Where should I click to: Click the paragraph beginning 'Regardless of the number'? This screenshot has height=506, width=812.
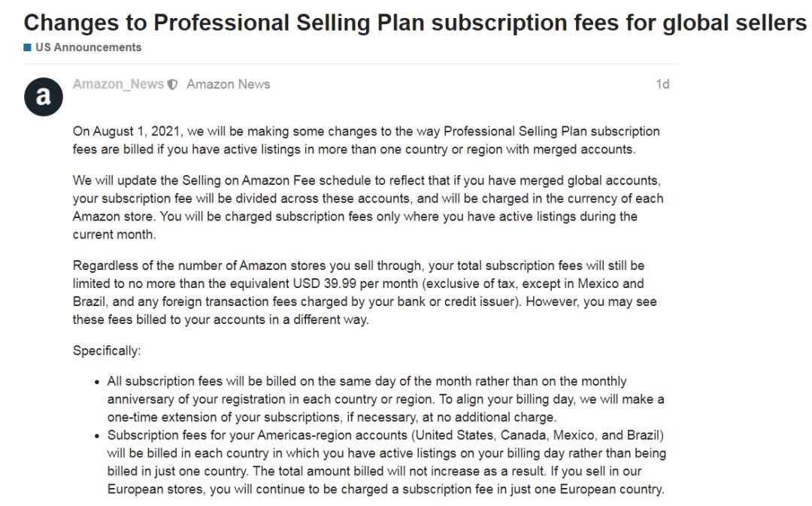point(365,292)
